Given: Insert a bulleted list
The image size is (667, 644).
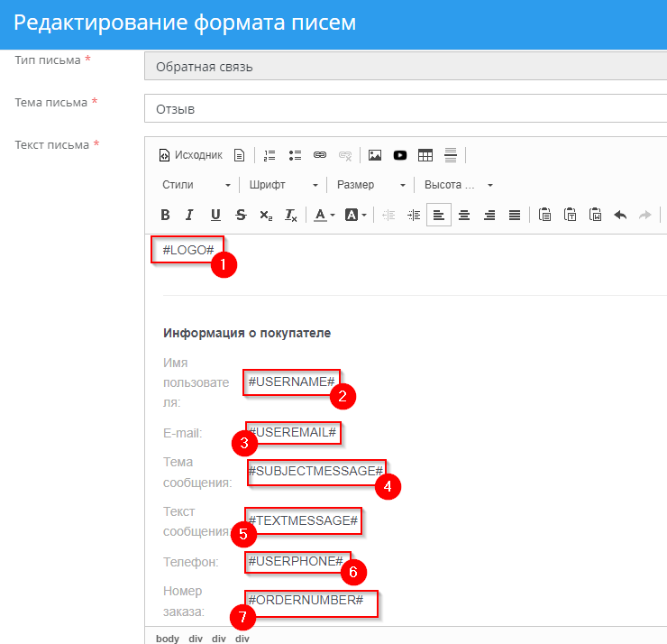Looking at the screenshot, I should [295, 155].
